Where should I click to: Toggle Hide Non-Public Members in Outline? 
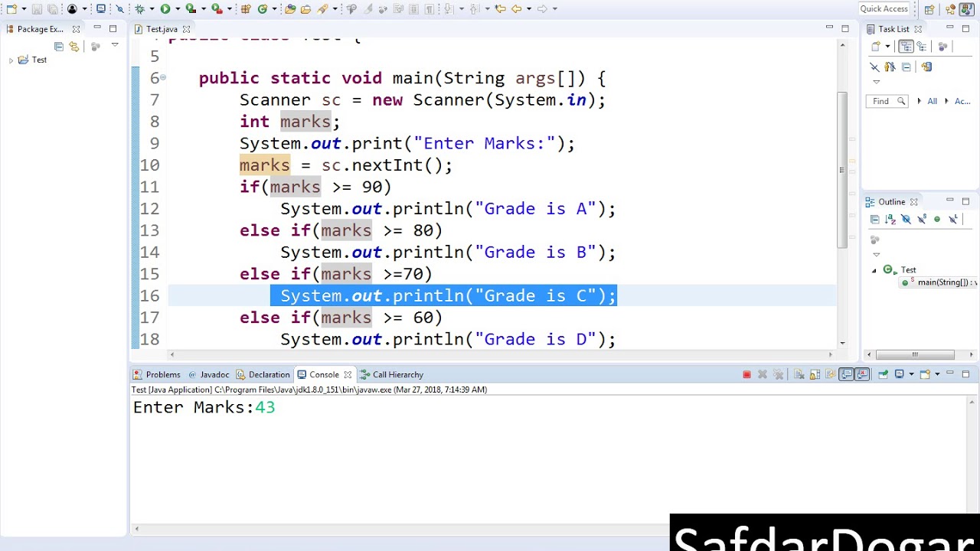(x=937, y=220)
